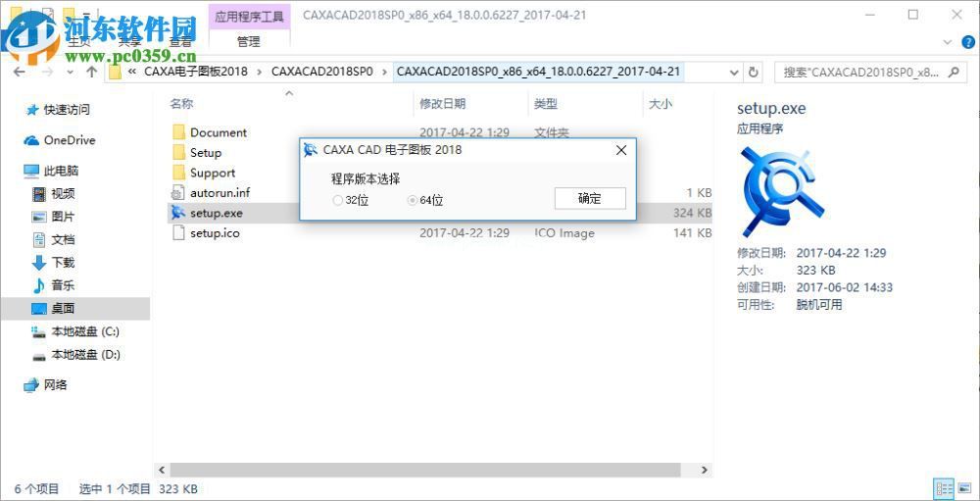Switch to large icons view
Image resolution: width=980 pixels, height=501 pixels.
(963, 488)
